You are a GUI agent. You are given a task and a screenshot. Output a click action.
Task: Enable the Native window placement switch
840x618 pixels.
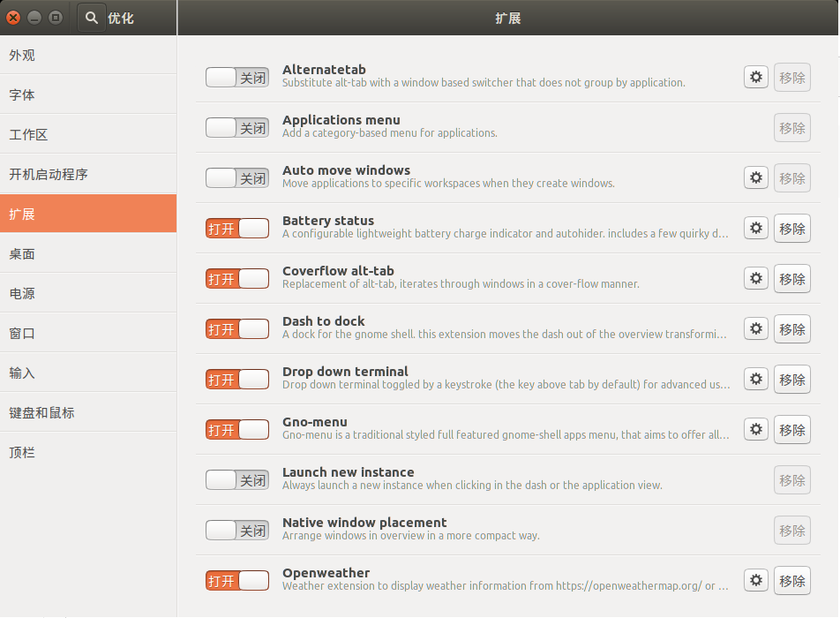click(x=237, y=531)
